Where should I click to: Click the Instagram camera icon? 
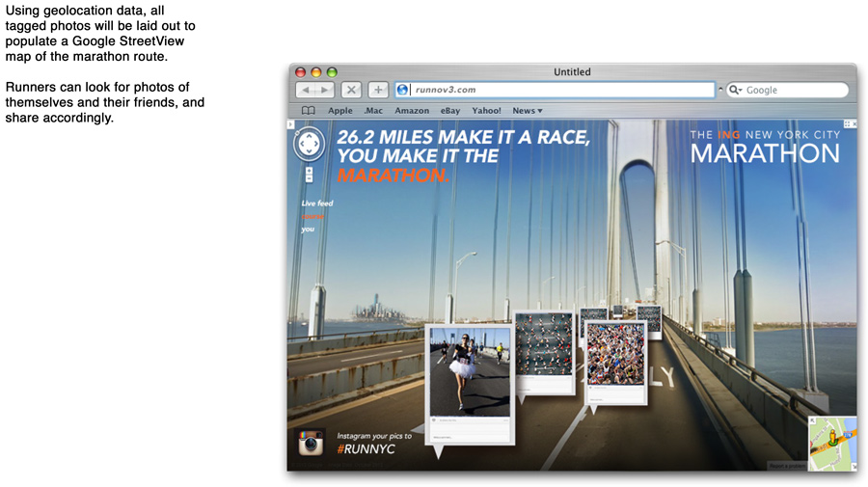(311, 443)
